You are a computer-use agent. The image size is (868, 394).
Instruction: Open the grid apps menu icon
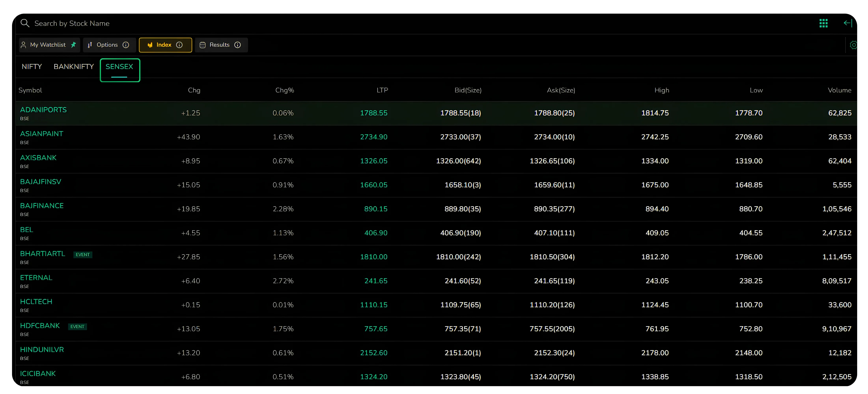[823, 23]
